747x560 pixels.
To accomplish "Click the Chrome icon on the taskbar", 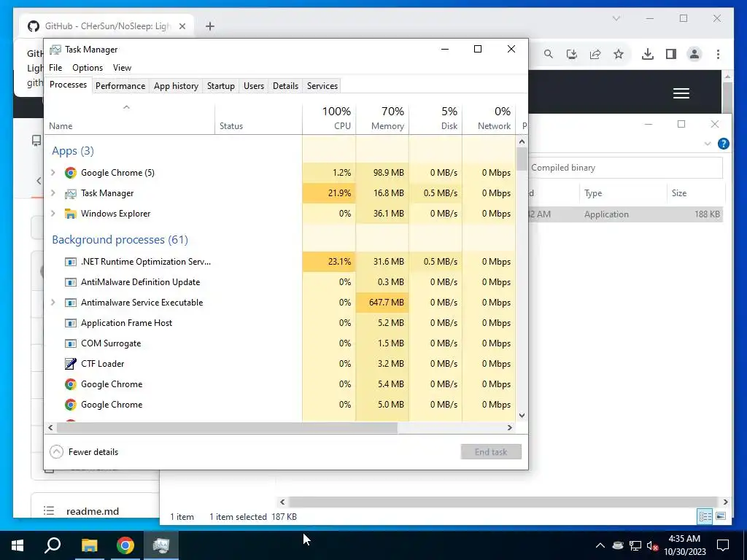I will 125,545.
